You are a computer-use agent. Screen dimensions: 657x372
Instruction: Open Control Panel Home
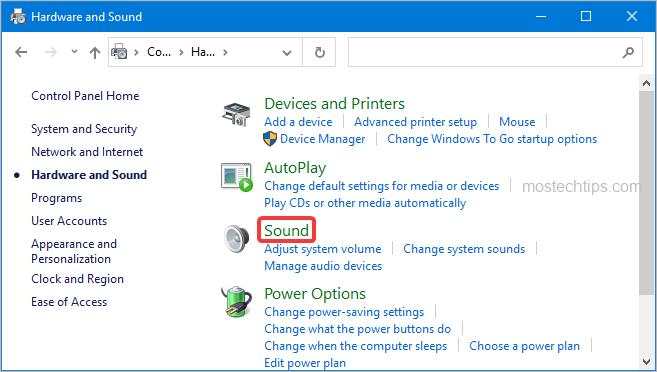point(85,96)
